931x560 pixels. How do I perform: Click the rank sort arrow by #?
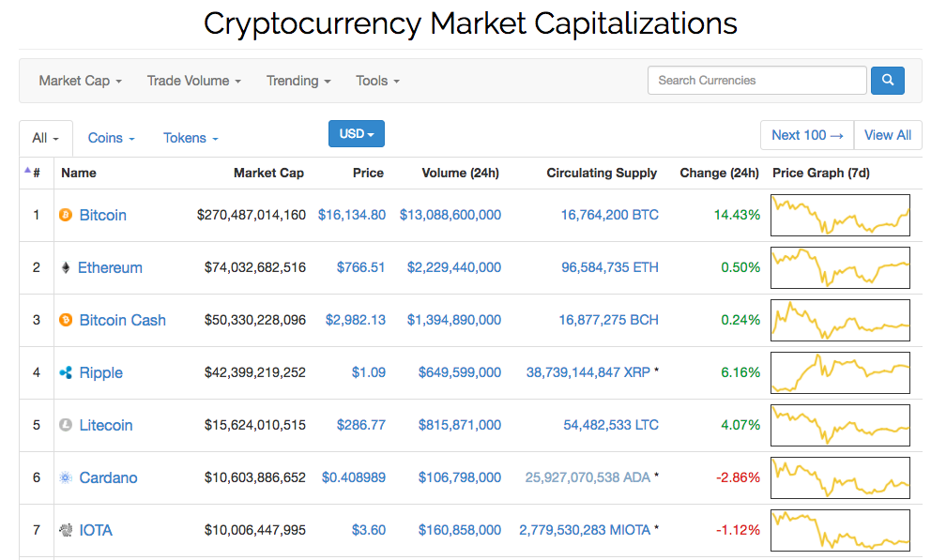tap(27, 171)
